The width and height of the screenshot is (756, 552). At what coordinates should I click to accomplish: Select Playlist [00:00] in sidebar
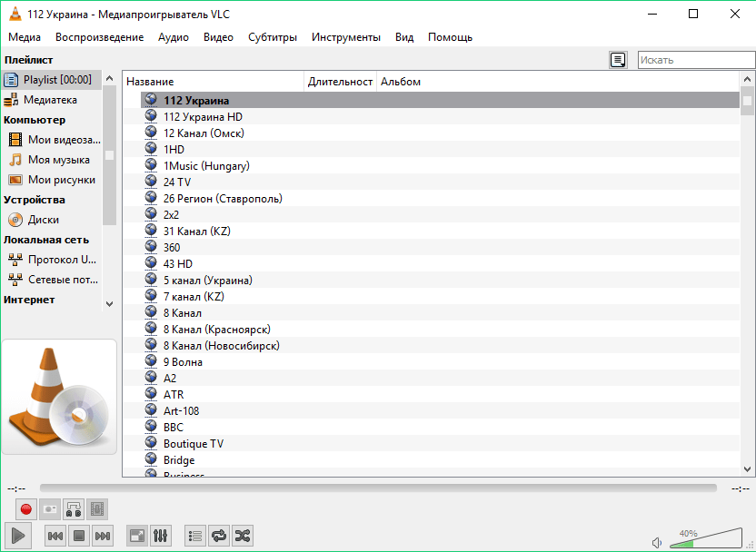pyautogui.click(x=52, y=80)
